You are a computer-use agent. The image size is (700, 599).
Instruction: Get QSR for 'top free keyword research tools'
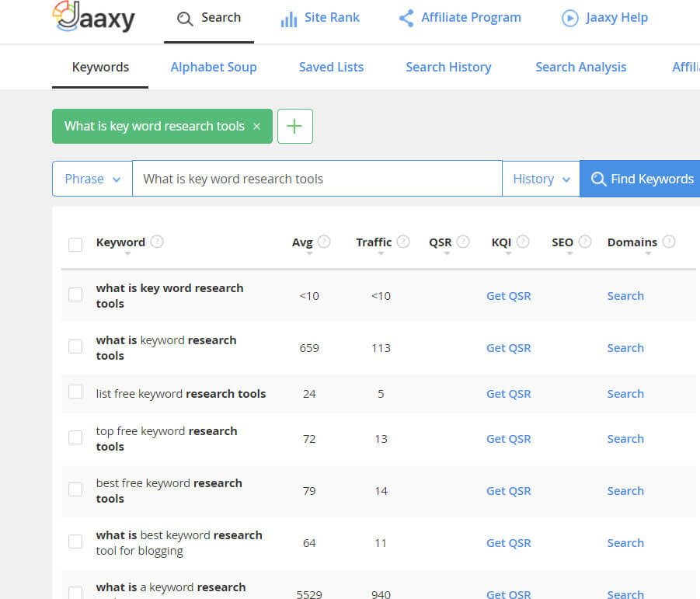(x=508, y=439)
